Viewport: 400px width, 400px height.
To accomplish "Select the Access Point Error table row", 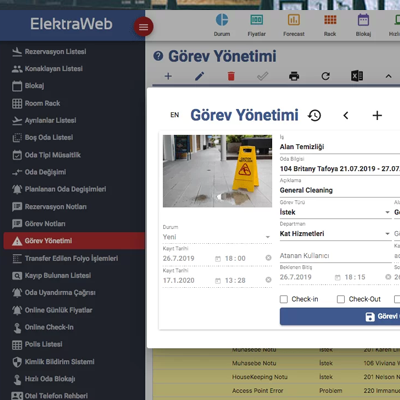I will pos(276,390).
